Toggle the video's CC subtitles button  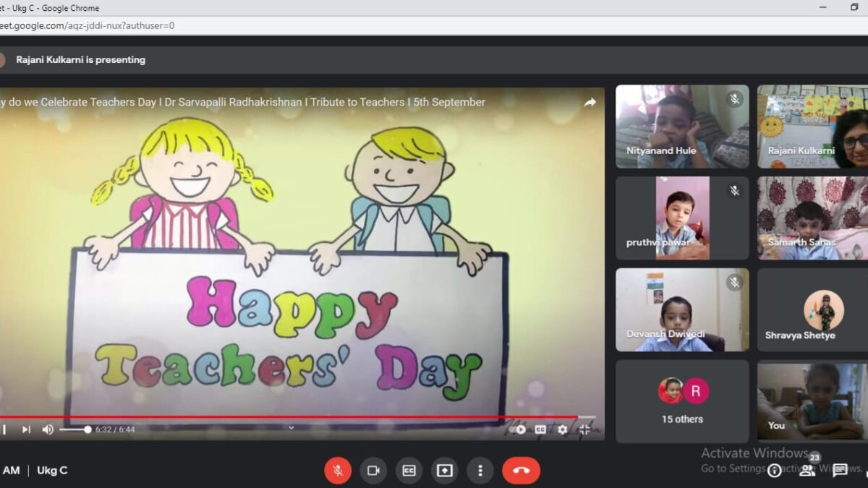tap(540, 429)
